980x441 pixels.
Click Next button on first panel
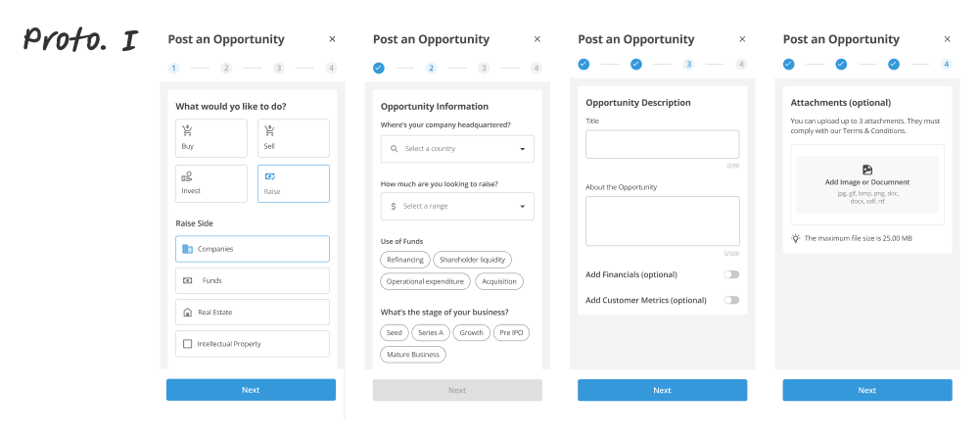pyautogui.click(x=251, y=390)
